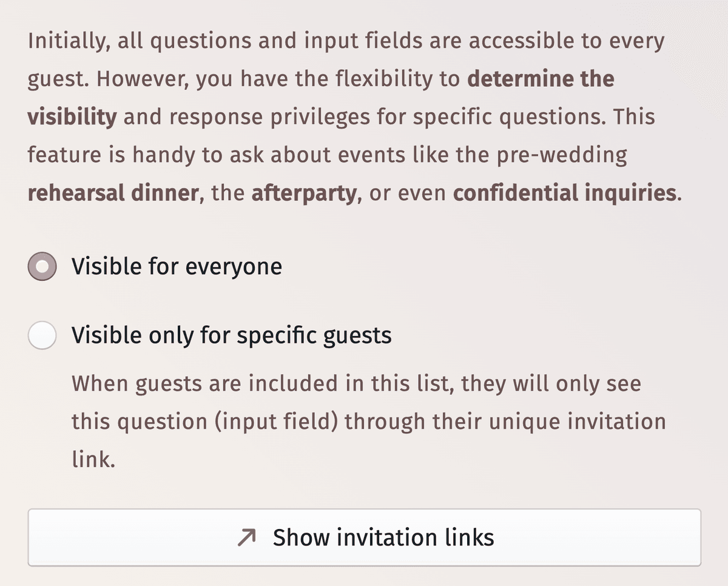
Task: Click the circular control next to specific guests
Action: point(42,334)
